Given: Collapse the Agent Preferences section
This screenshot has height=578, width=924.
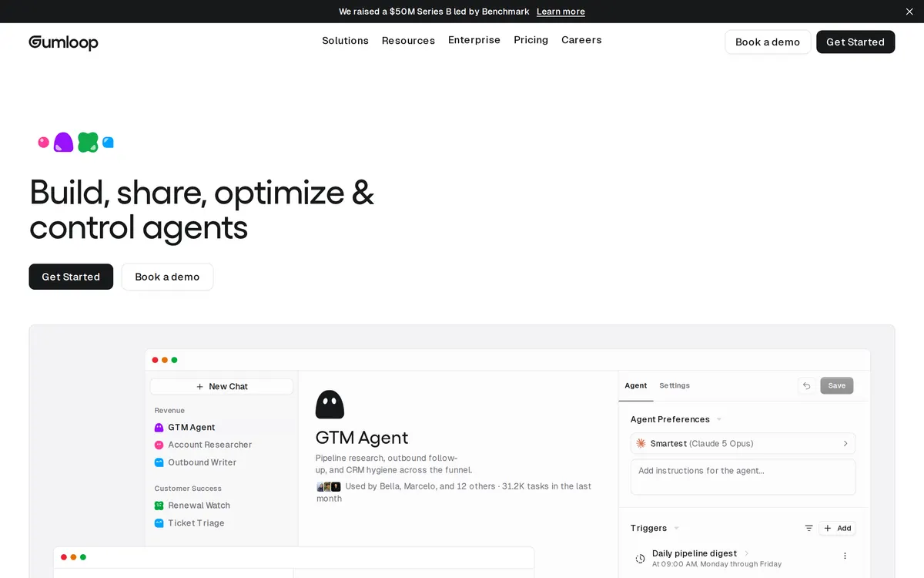Looking at the screenshot, I should tap(718, 419).
